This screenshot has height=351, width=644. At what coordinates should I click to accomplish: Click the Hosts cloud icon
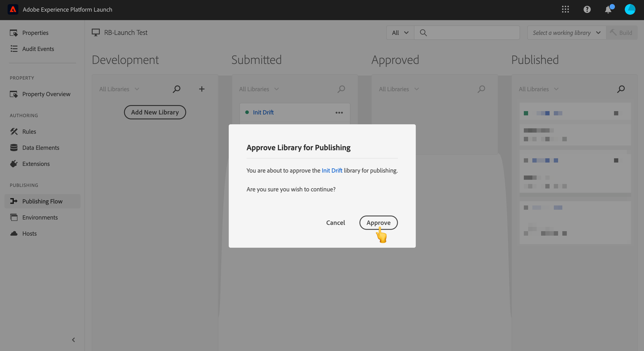(14, 234)
